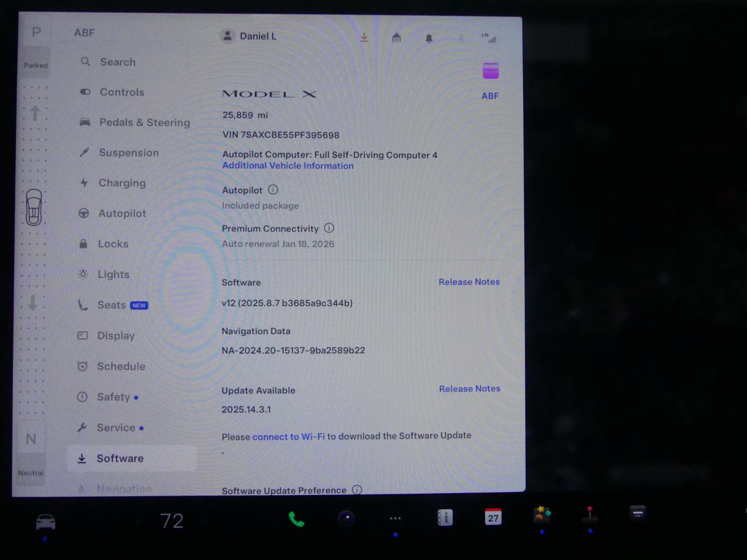The width and height of the screenshot is (747, 560).
Task: Launch the Arcade joystick icon
Action: (589, 515)
